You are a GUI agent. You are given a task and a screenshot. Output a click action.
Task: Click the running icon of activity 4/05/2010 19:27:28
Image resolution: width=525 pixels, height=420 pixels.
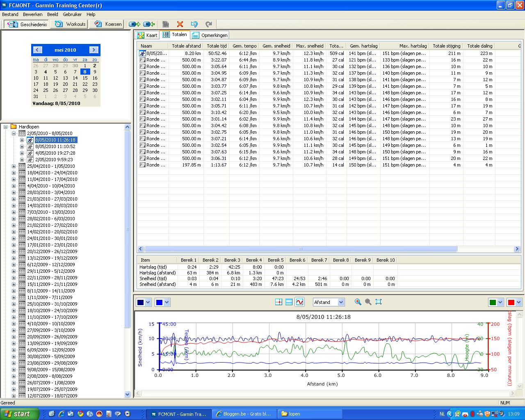[30, 153]
